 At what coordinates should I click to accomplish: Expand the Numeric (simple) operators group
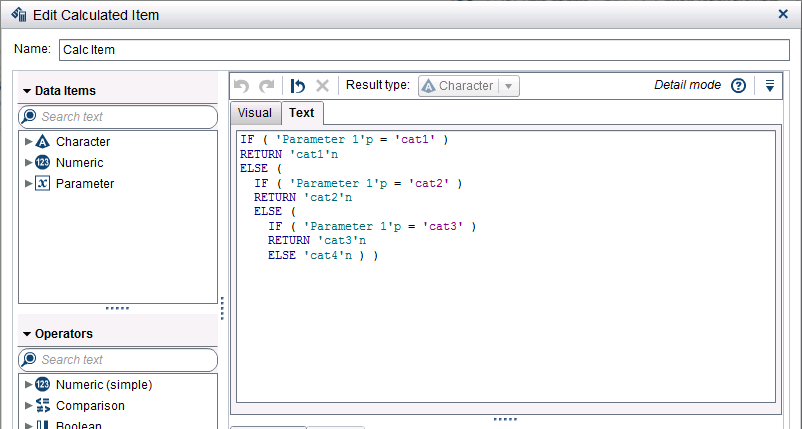(29, 385)
